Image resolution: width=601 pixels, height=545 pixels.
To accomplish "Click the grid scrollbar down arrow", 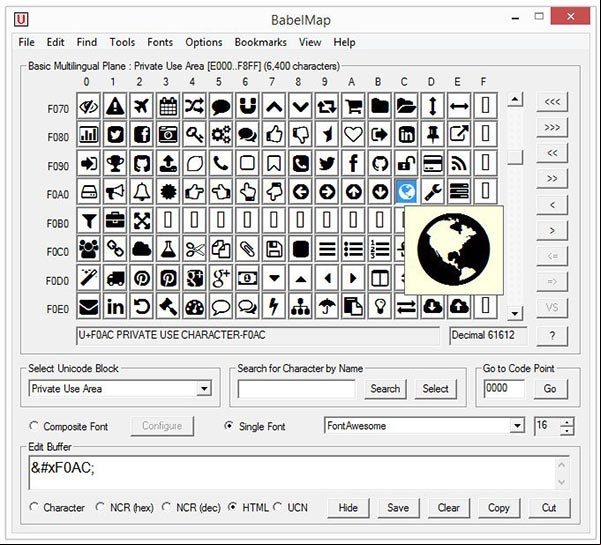I will pyautogui.click(x=515, y=313).
